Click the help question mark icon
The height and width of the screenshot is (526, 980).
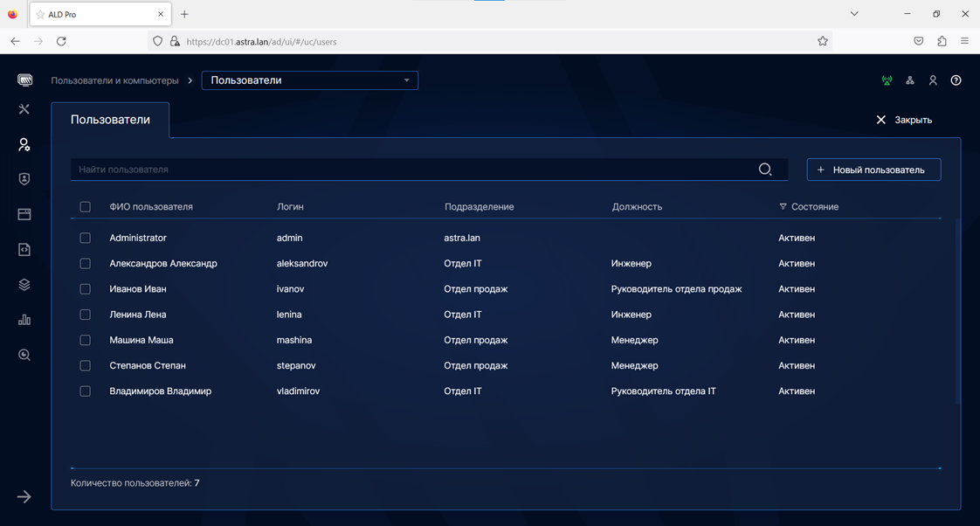coord(956,80)
